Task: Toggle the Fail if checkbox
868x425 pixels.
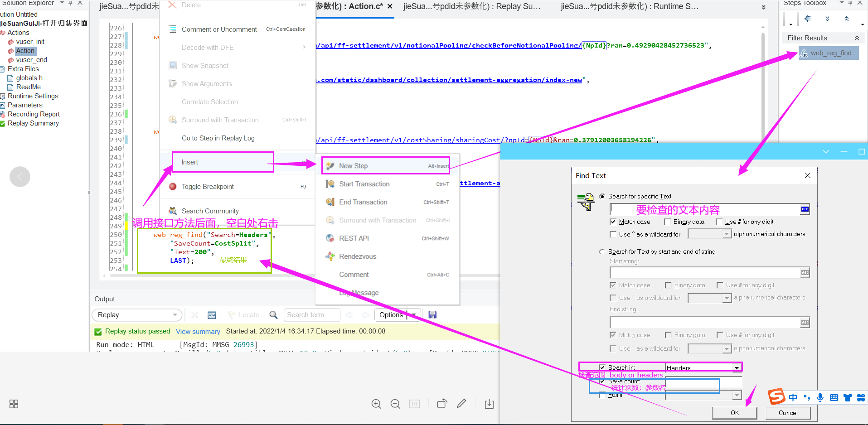Action: tap(602, 395)
